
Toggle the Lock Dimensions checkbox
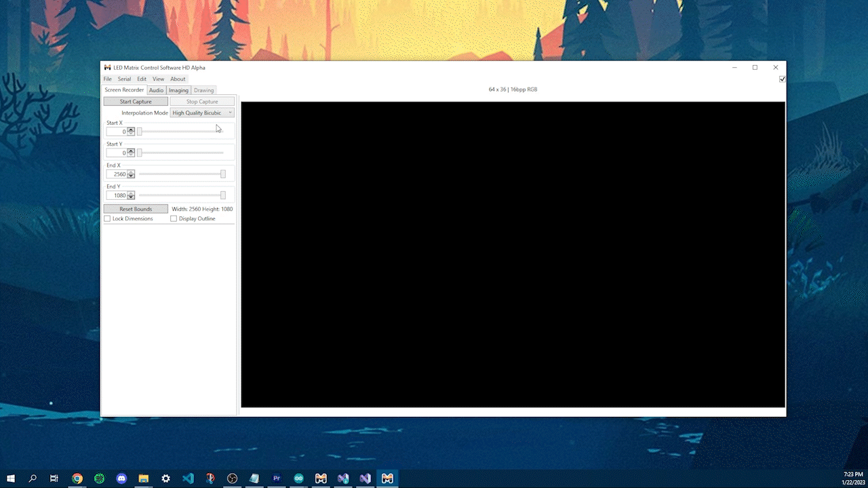tap(107, 219)
